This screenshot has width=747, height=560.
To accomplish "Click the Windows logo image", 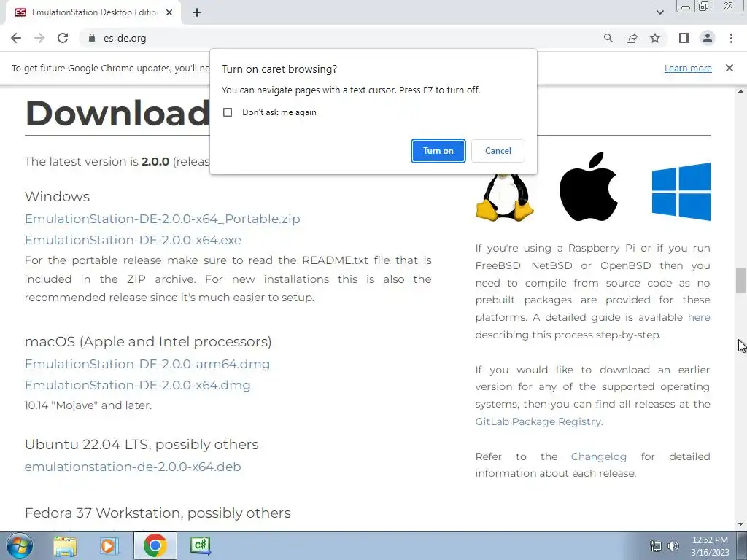I will pyautogui.click(x=681, y=192).
